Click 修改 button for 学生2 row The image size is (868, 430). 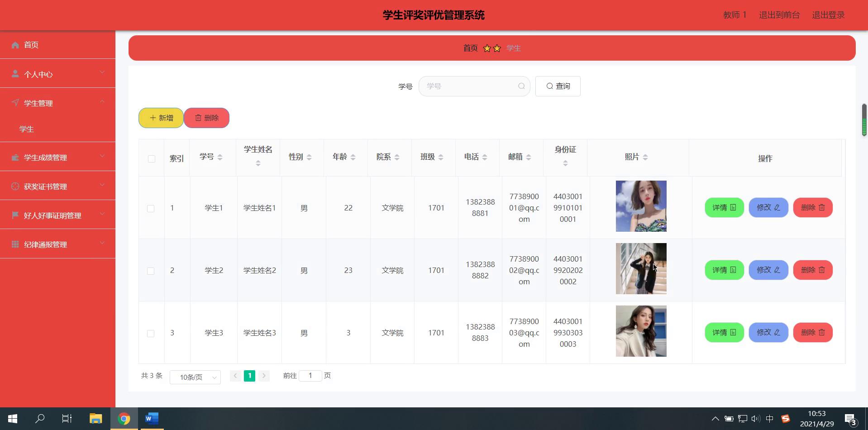[768, 270]
